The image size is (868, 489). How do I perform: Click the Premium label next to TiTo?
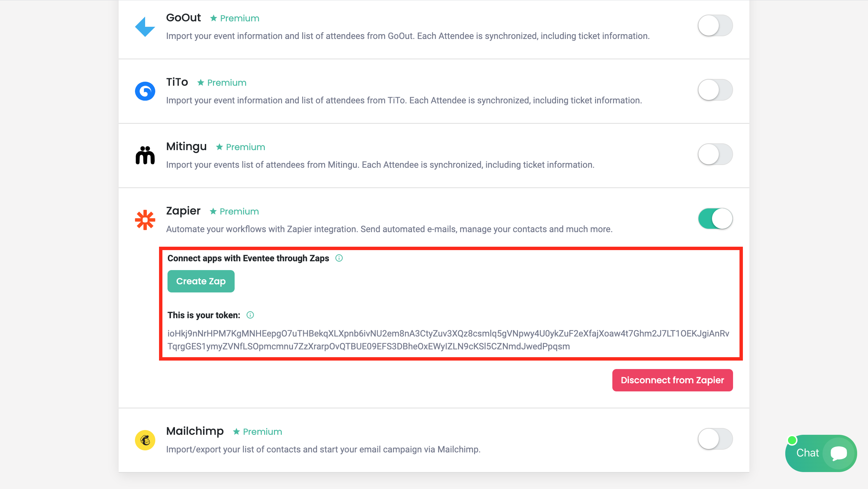coord(227,83)
